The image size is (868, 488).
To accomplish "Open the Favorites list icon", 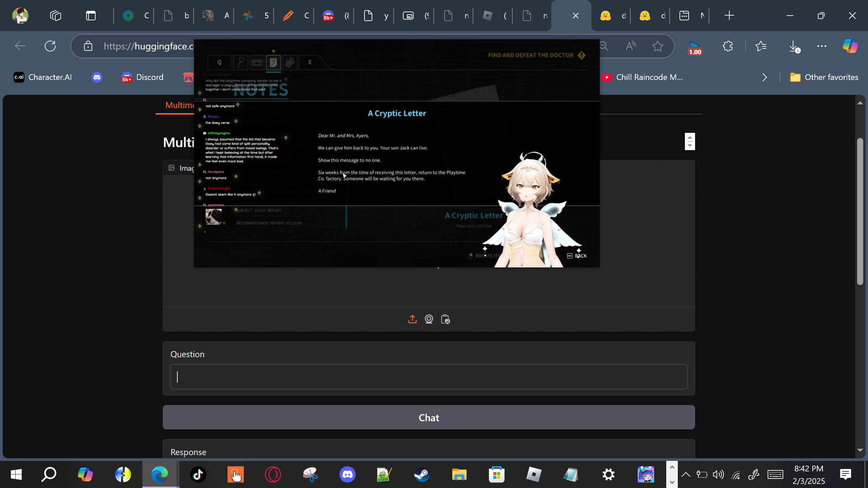I will 761,46.
